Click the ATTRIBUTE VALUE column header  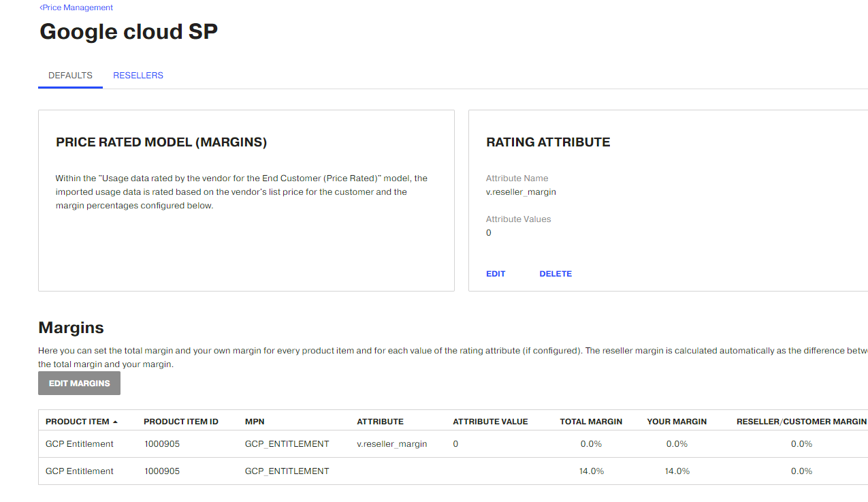[x=490, y=422]
